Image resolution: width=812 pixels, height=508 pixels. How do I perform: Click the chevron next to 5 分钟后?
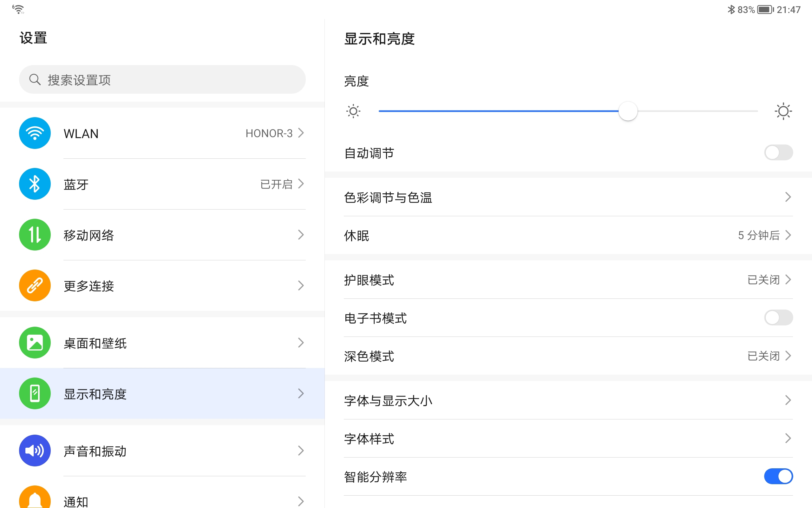[x=788, y=235]
